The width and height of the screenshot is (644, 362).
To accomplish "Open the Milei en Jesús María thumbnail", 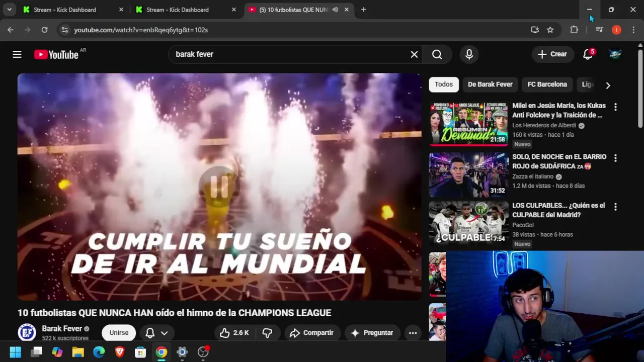I will (468, 124).
